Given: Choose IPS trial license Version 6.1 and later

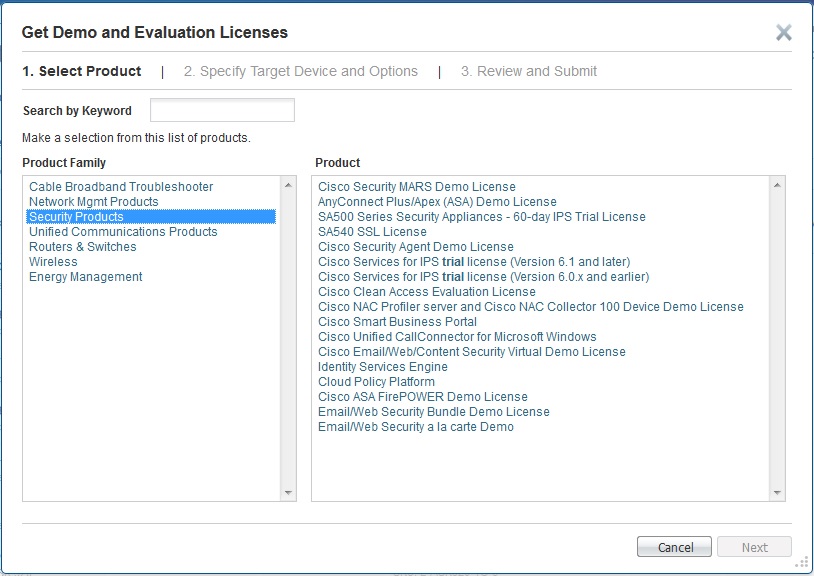Looking at the screenshot, I should click(474, 262).
